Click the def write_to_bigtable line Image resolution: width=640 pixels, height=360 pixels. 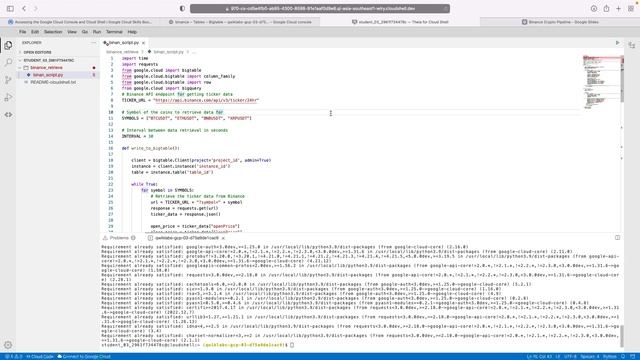pyautogui.click(x=150, y=148)
